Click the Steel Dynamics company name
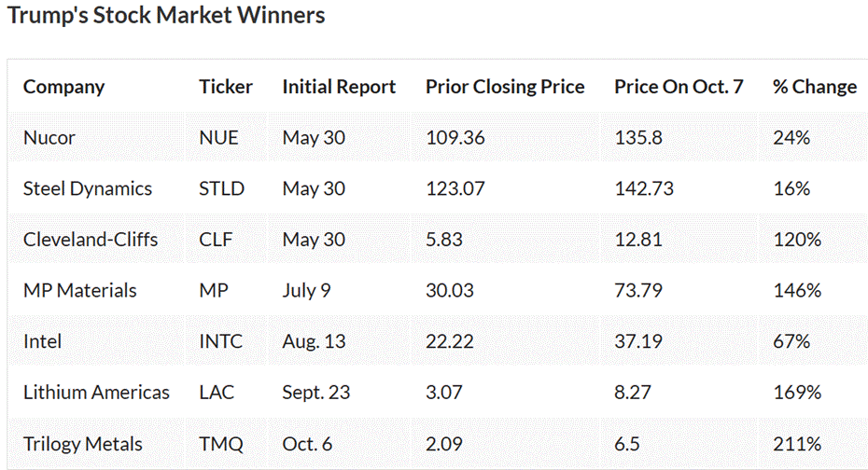Viewport: 868px width, 470px height. pos(88,188)
